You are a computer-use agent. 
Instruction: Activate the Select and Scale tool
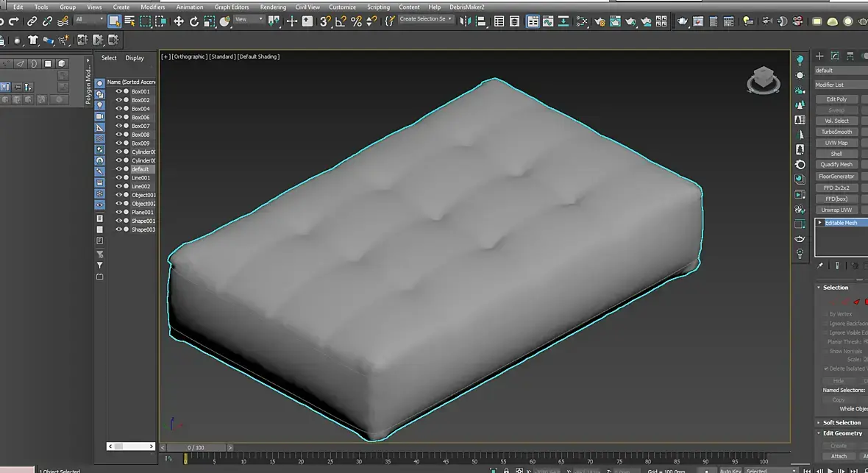pyautogui.click(x=209, y=21)
